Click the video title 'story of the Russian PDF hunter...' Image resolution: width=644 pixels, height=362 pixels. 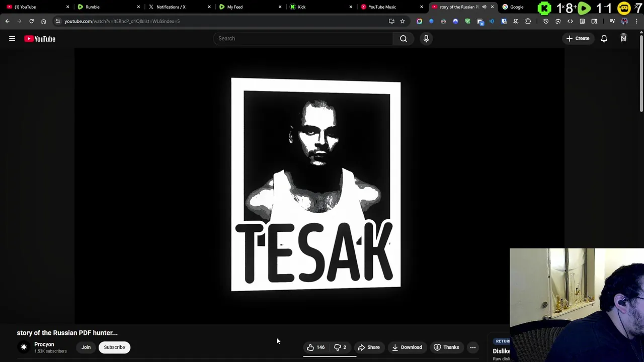click(x=67, y=333)
